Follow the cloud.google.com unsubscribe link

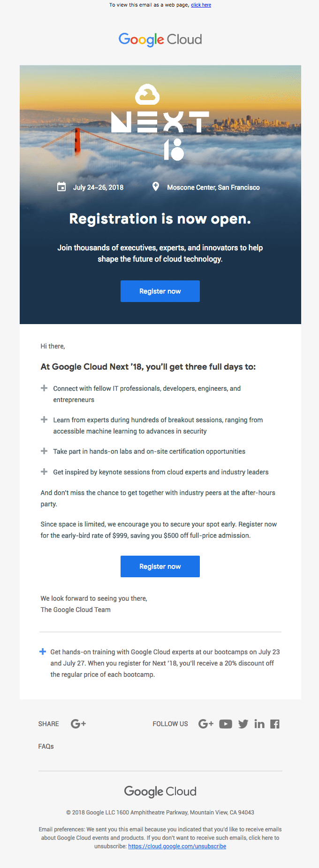tap(177, 846)
